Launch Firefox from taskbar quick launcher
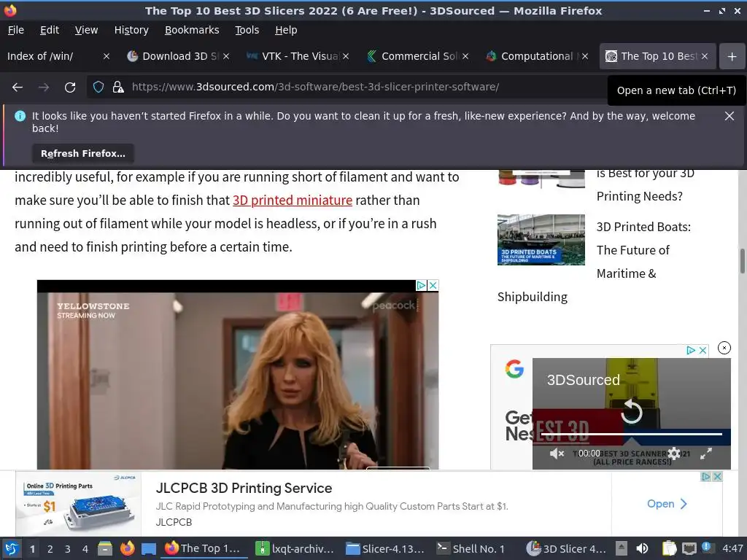The image size is (747, 560). (127, 549)
